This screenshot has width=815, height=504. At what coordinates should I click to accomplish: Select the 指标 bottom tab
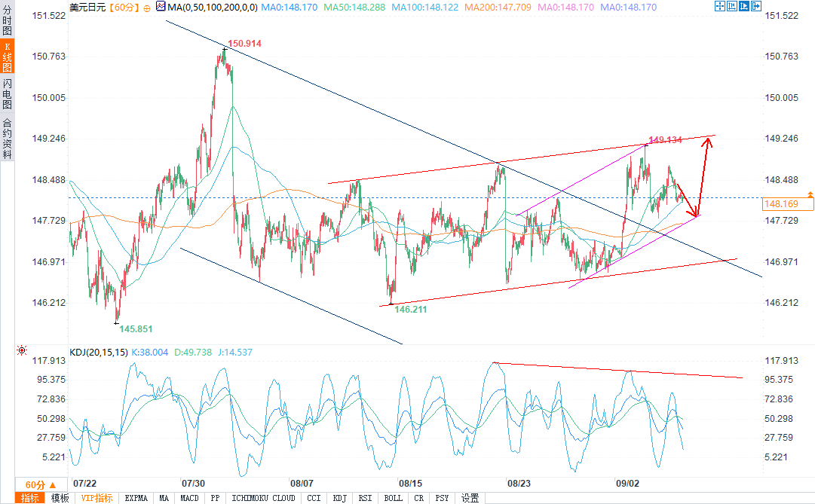[30, 498]
